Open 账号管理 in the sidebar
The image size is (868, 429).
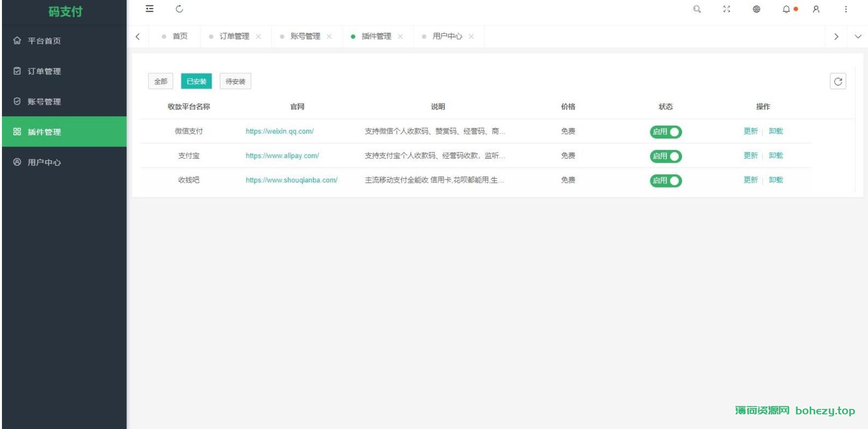pyautogui.click(x=64, y=101)
